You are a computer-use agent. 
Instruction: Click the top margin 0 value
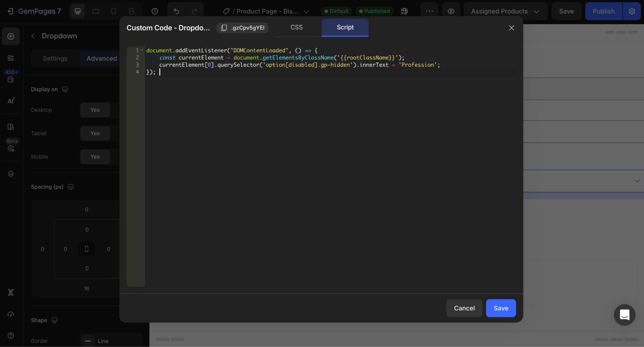(87, 210)
